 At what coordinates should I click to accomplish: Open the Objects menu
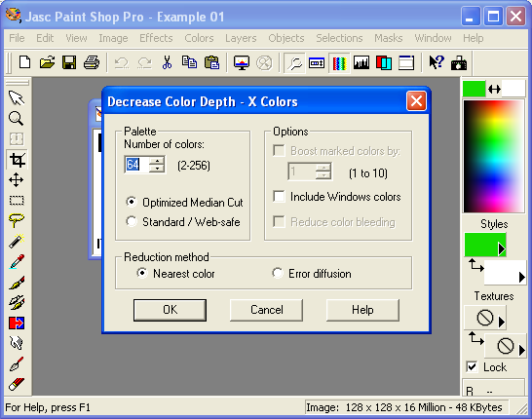(286, 38)
